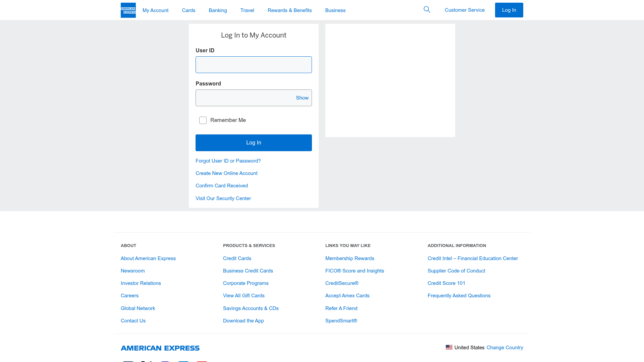Click the United States country text
The height and width of the screenshot is (362, 644).
(469, 348)
